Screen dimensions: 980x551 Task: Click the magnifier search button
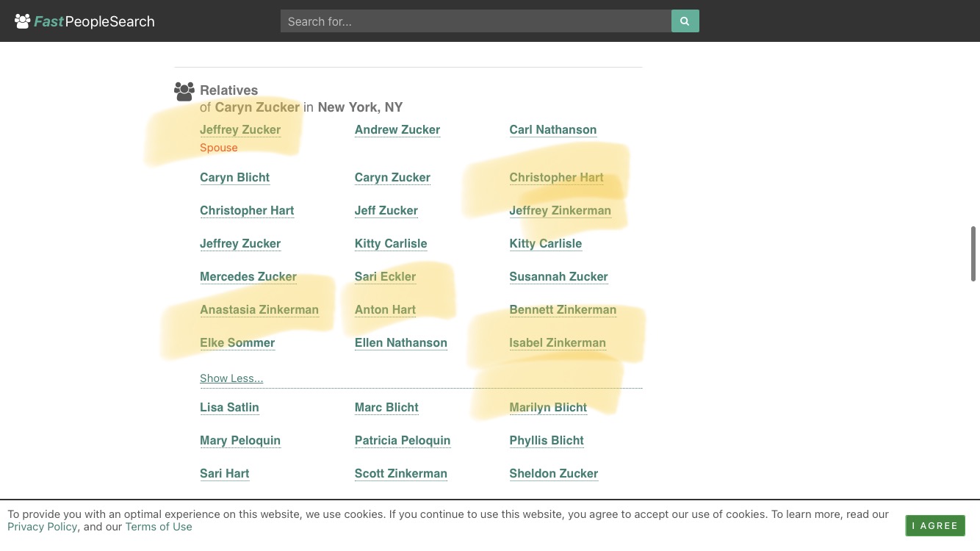685,21
